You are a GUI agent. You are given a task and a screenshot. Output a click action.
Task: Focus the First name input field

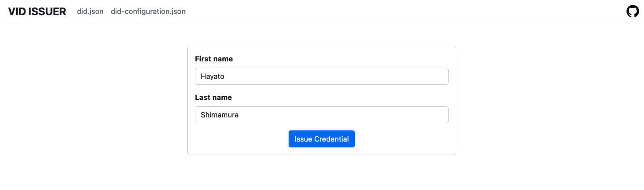321,76
